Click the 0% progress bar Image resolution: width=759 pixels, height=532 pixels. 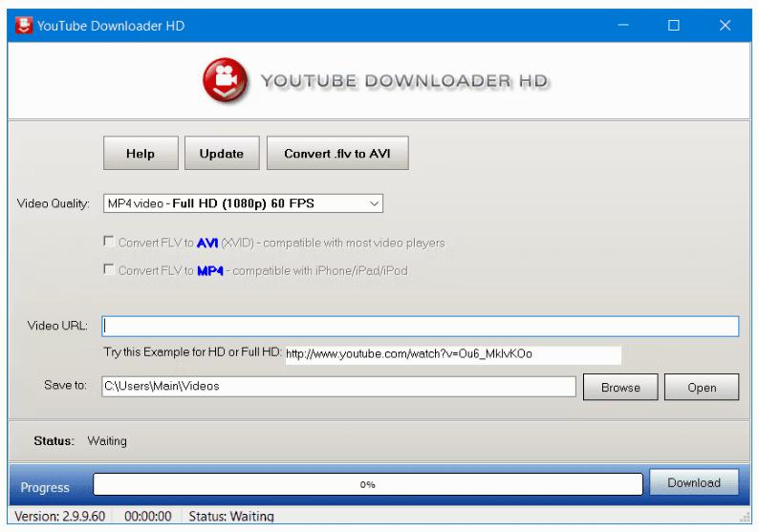(x=368, y=485)
